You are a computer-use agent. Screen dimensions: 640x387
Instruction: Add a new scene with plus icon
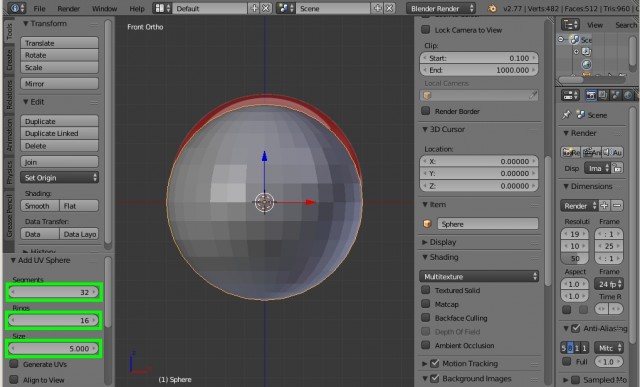coord(378,8)
